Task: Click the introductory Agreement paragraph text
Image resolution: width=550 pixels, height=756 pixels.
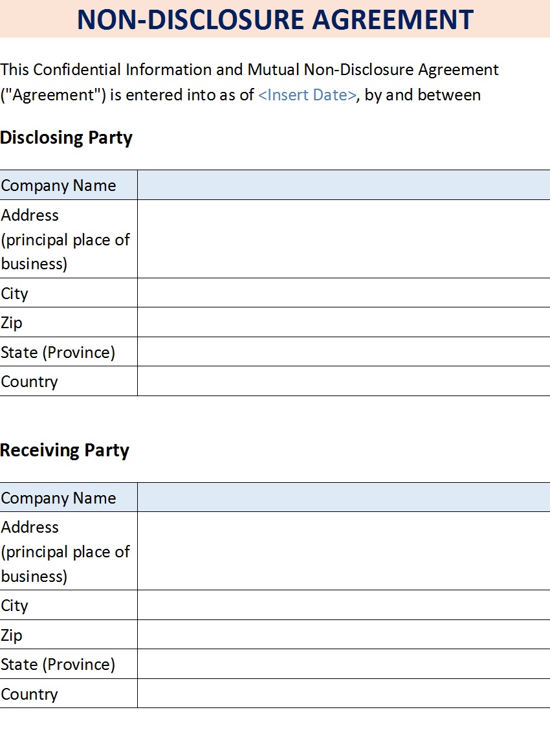Action: click(249, 82)
